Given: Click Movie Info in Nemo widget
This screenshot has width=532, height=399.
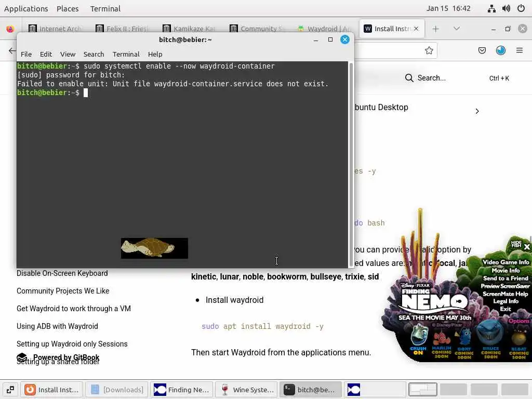Looking at the screenshot, I should [506, 270].
